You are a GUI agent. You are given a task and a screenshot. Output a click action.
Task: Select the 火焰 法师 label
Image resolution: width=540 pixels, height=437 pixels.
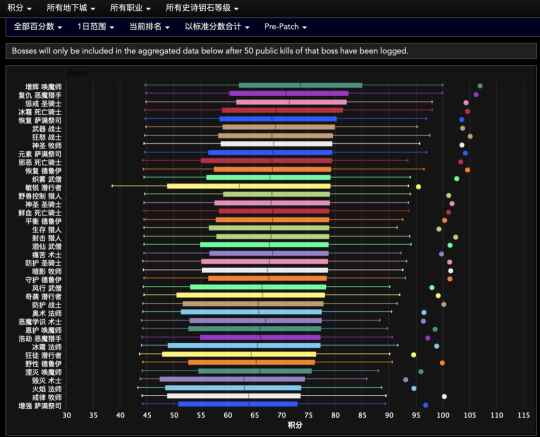pyautogui.click(x=47, y=389)
